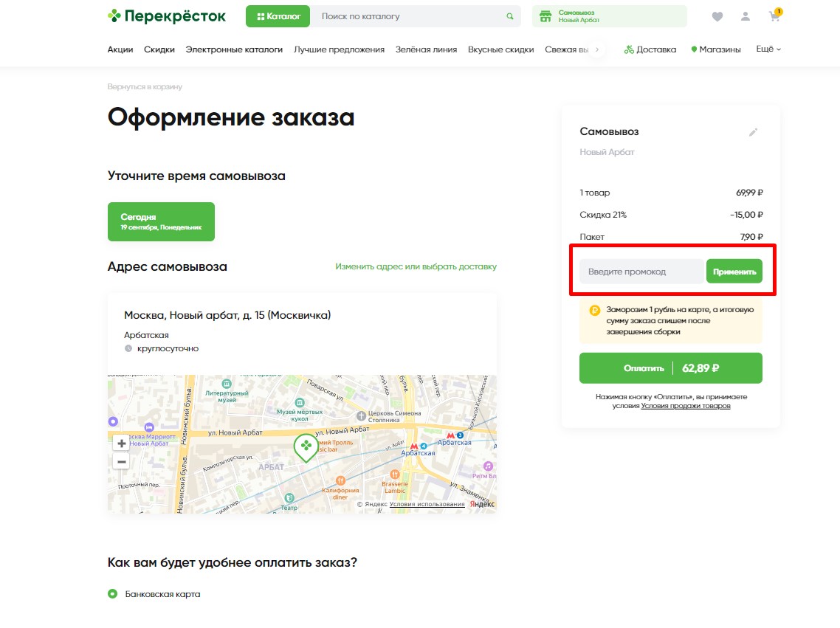Go to the Скидки menu item
Viewport: 840px width, 628px height.
coord(159,49)
